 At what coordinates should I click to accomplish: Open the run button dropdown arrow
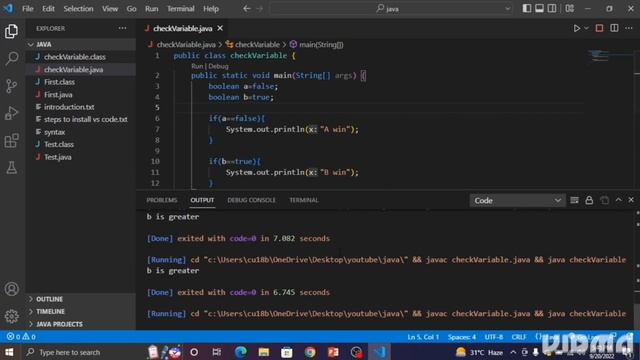pyautogui.click(x=586, y=28)
